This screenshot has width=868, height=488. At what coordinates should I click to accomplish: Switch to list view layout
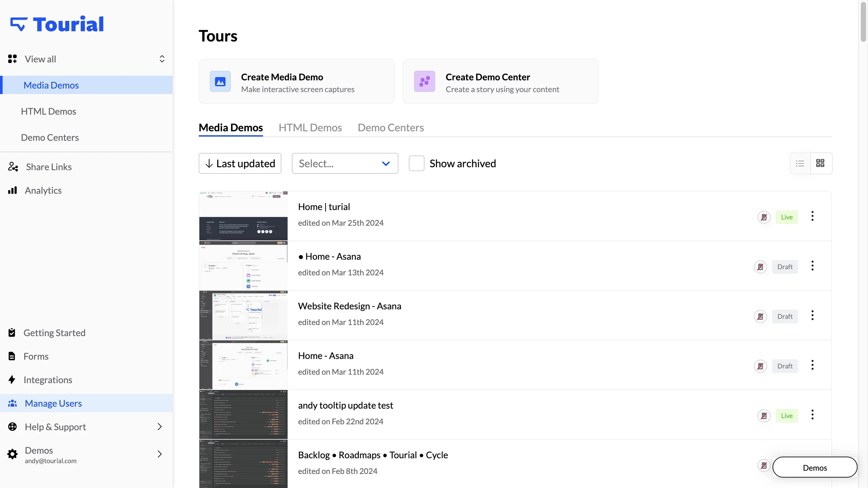click(x=800, y=163)
